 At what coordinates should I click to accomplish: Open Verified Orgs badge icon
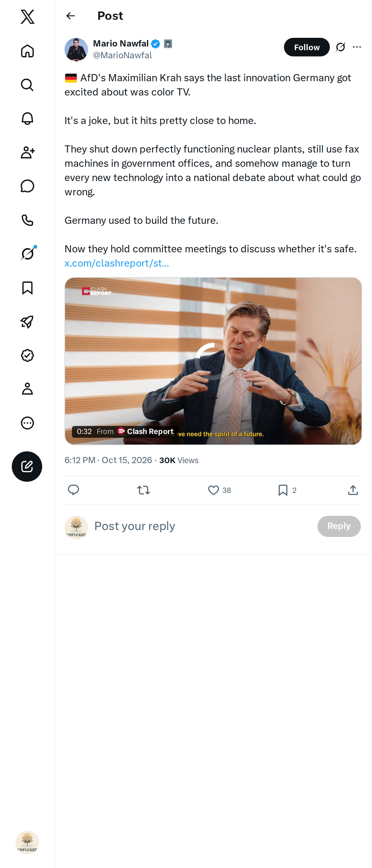click(x=27, y=355)
